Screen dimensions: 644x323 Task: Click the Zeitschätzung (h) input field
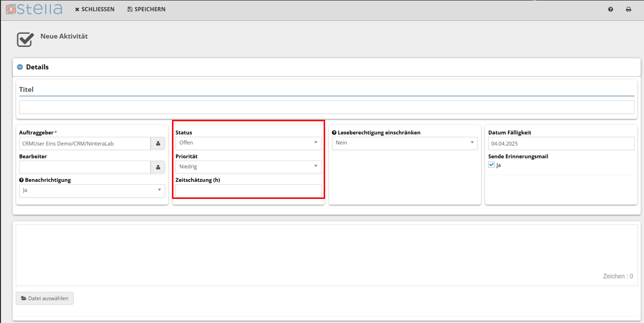[248, 191]
